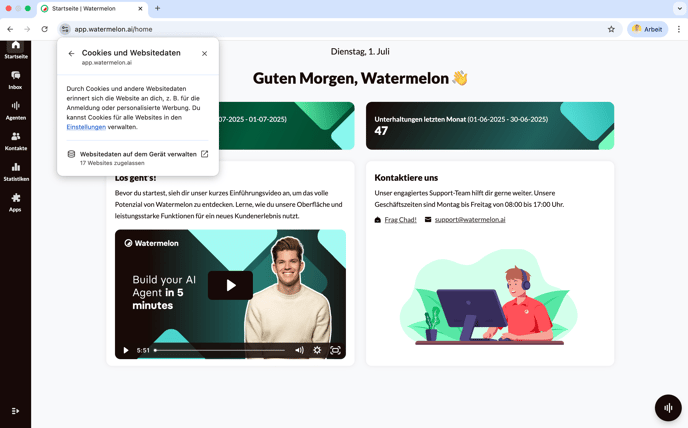Click the 'Dienstag, 1. Juli' date text

pyautogui.click(x=360, y=51)
